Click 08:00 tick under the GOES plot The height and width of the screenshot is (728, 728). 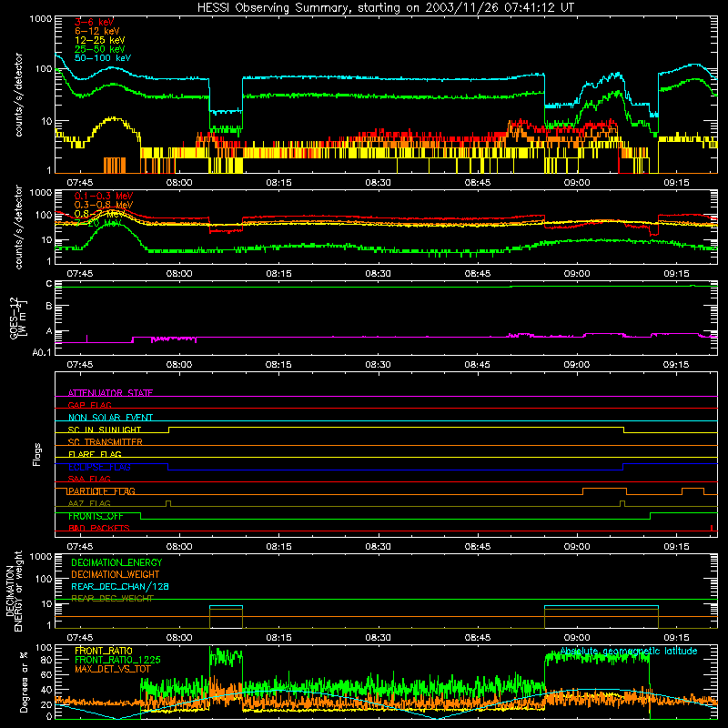point(179,365)
